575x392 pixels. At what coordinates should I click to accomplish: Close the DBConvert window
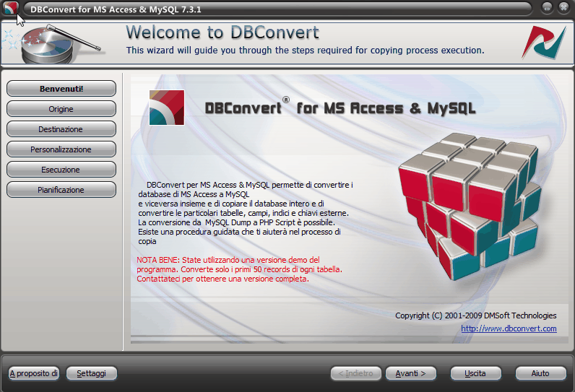(x=563, y=8)
